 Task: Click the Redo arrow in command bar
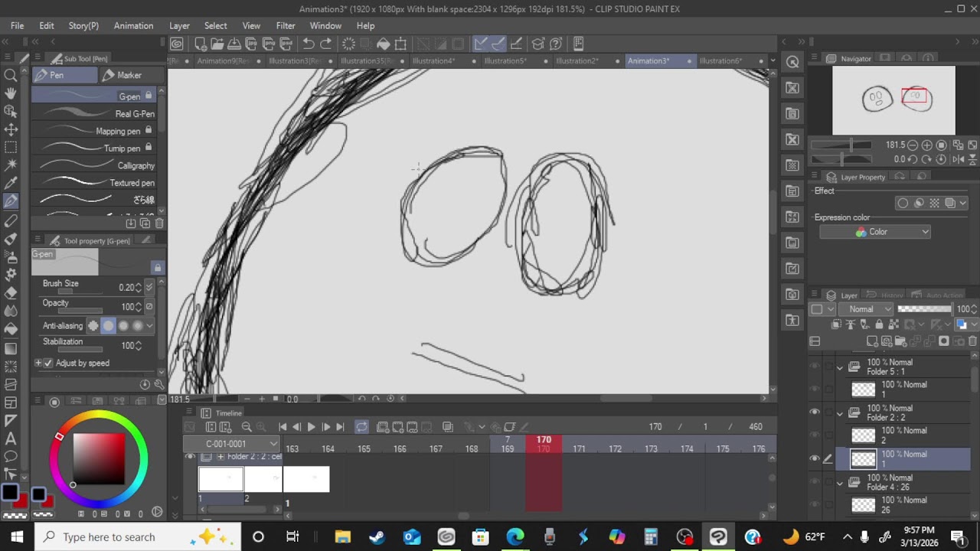coord(325,44)
